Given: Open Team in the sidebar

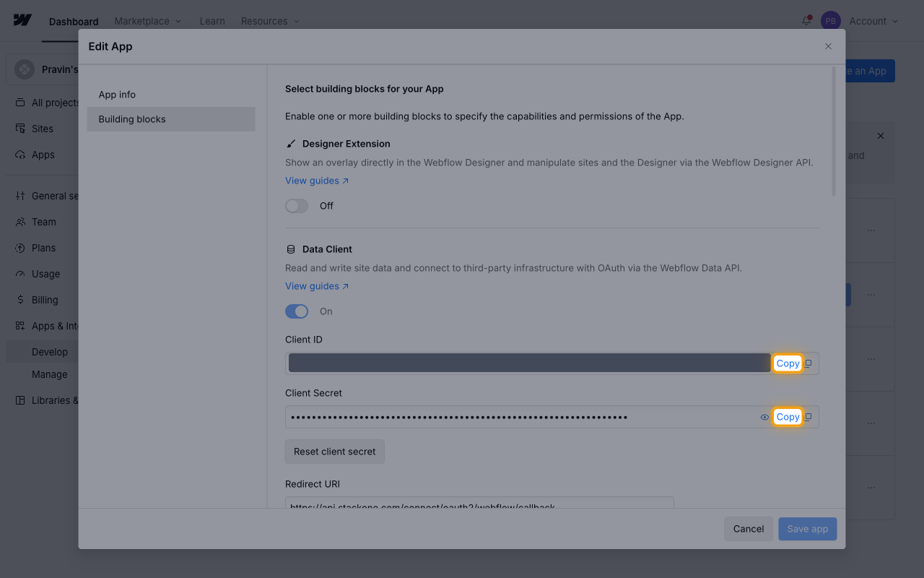Looking at the screenshot, I should pyautogui.click(x=44, y=222).
